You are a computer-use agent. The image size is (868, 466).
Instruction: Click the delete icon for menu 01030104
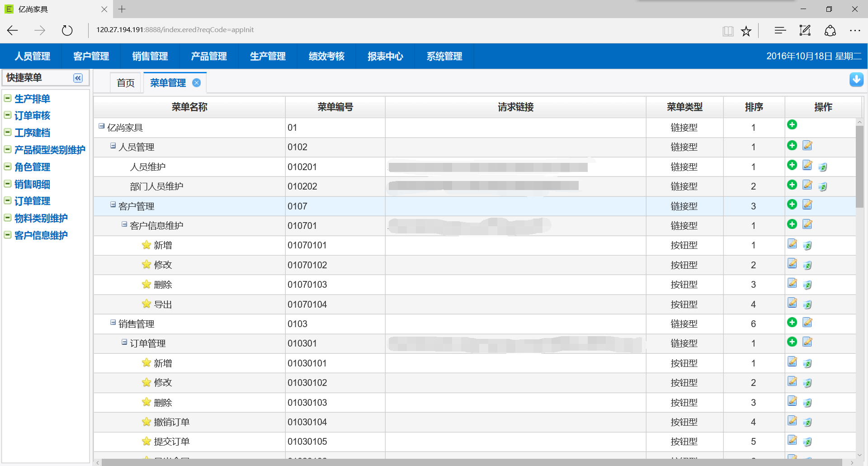tap(807, 423)
